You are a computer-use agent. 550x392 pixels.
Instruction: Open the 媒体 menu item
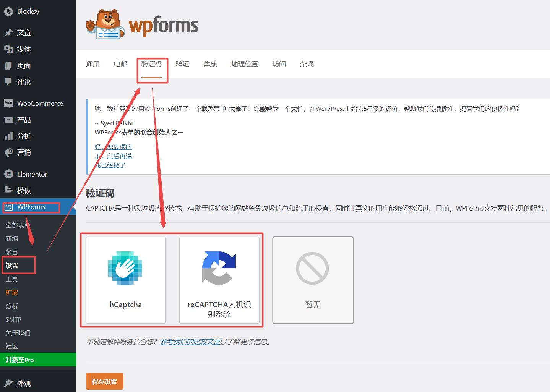click(x=24, y=49)
